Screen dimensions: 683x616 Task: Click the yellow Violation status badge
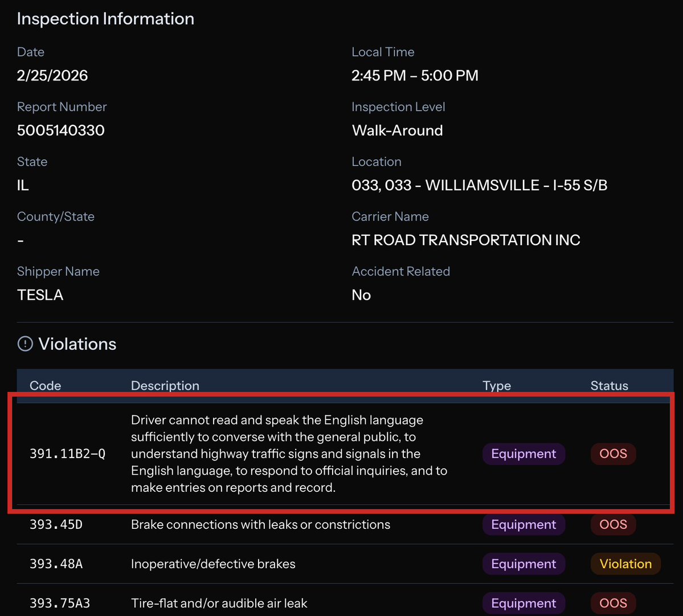pyautogui.click(x=625, y=564)
